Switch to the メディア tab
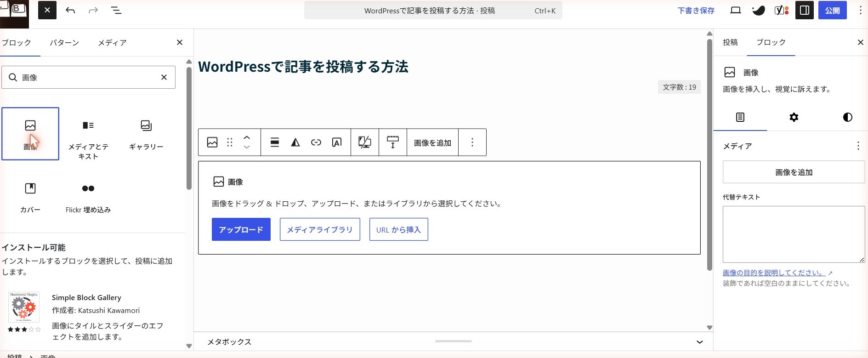Screen dimensions: 868x358 pyautogui.click(x=112, y=43)
